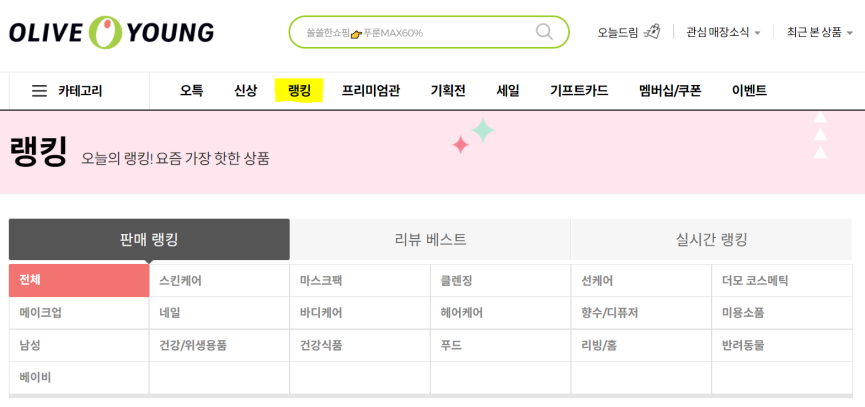This screenshot has width=865, height=407.
Task: Select the 반려동물 category
Action: (782, 346)
